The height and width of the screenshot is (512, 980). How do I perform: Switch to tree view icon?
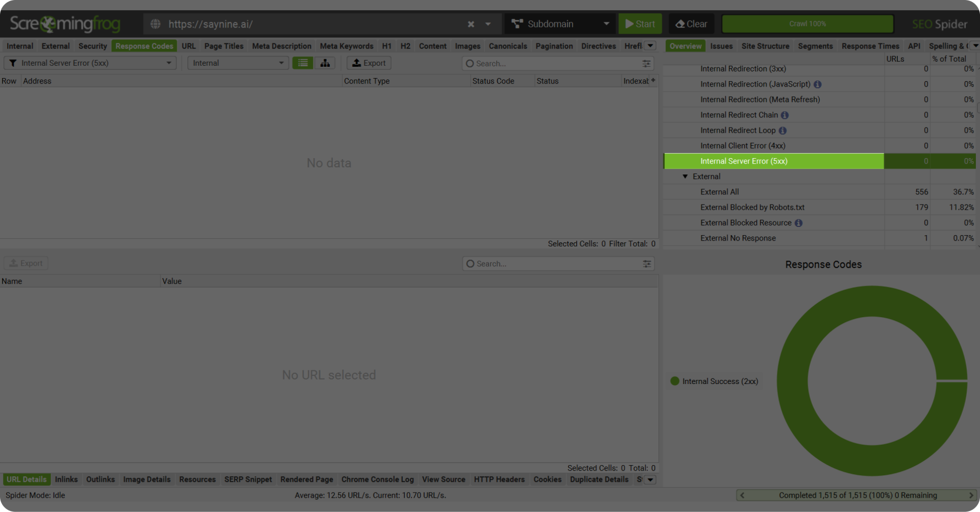click(x=325, y=63)
